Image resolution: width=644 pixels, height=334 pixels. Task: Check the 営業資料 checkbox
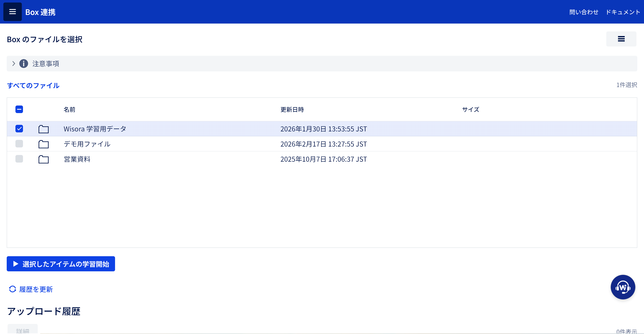pos(19,159)
